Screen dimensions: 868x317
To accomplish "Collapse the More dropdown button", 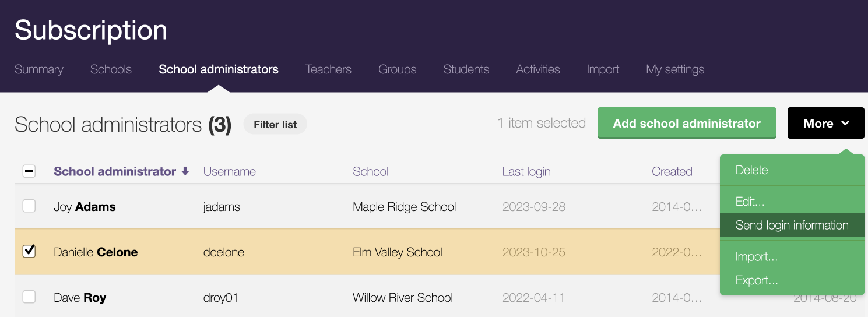I will (825, 124).
